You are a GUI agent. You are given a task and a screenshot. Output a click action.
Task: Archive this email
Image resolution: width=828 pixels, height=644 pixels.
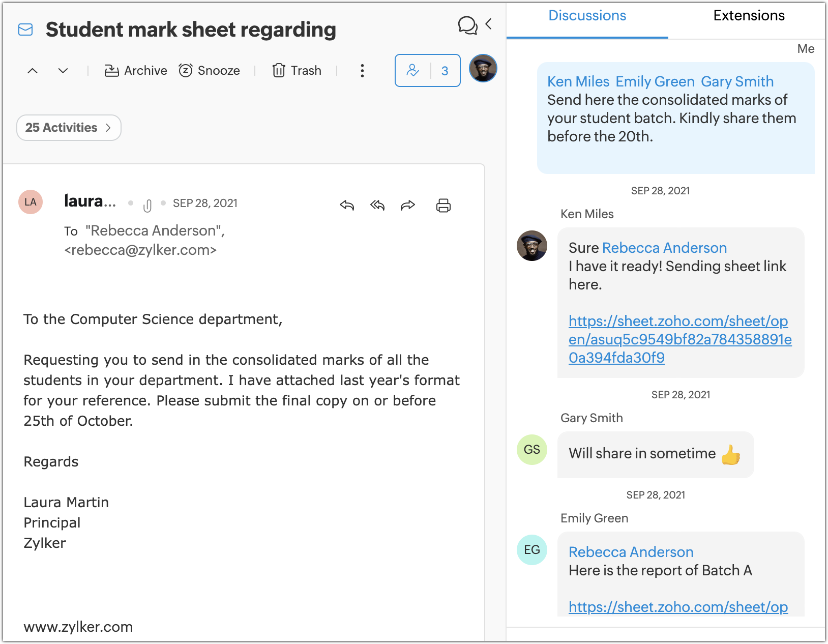(136, 71)
